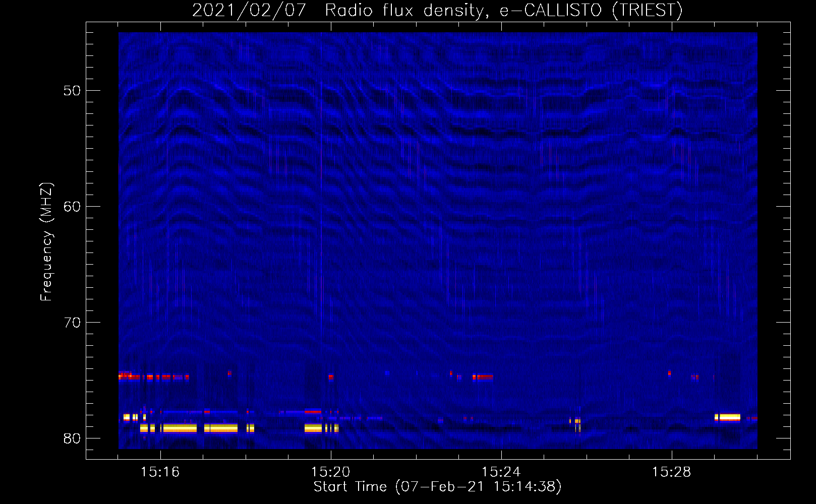
Task: Click the 15:16 time tick label
Action: pos(160,472)
